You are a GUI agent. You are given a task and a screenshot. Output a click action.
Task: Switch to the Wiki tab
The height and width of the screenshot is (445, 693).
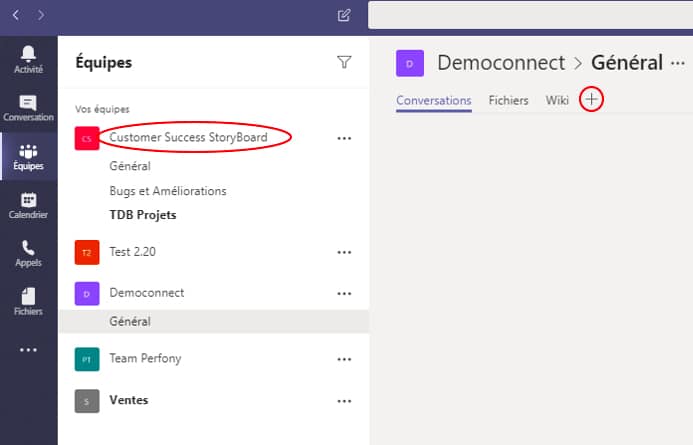tap(557, 100)
